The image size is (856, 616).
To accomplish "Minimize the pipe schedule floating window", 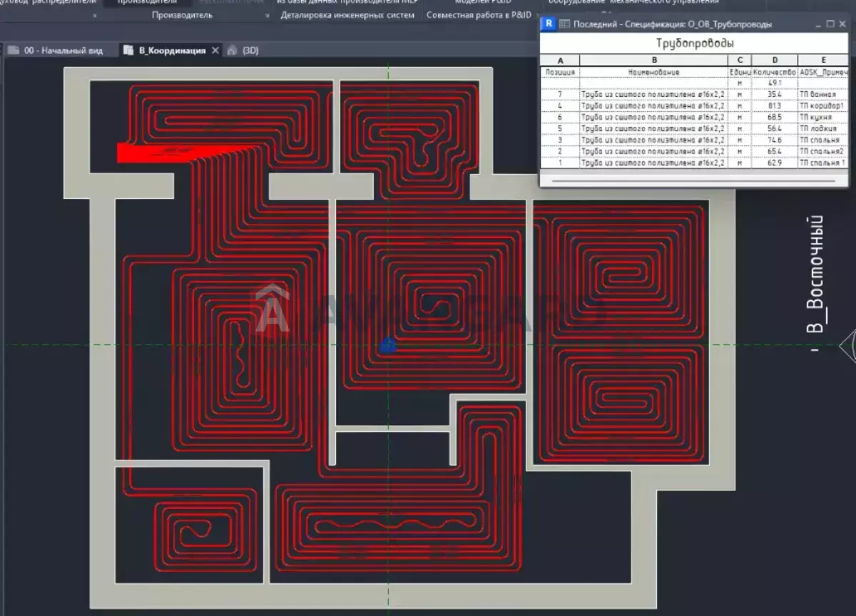I will click(x=817, y=24).
